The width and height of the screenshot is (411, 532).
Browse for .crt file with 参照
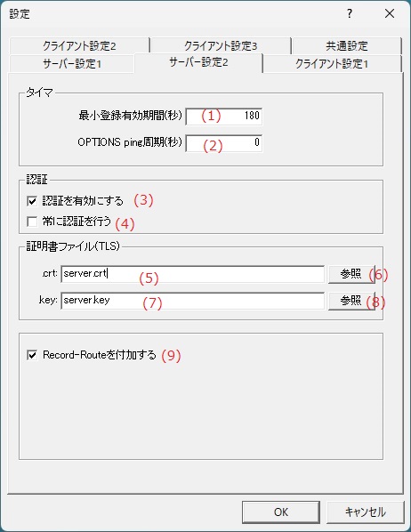click(x=351, y=274)
